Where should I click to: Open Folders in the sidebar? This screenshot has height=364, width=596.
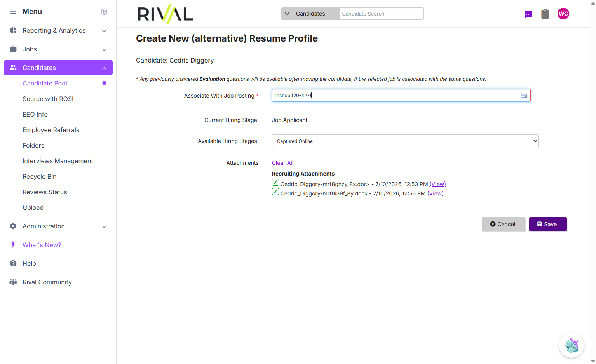(33, 145)
